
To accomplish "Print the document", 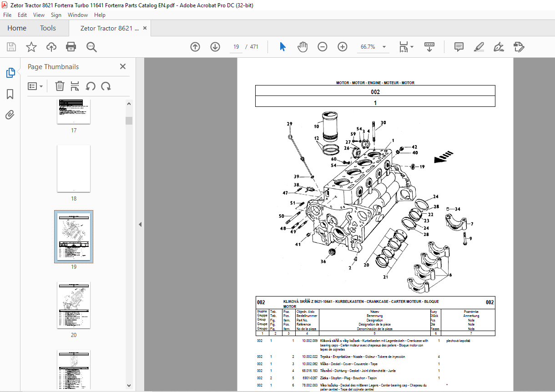I will tap(71, 47).
